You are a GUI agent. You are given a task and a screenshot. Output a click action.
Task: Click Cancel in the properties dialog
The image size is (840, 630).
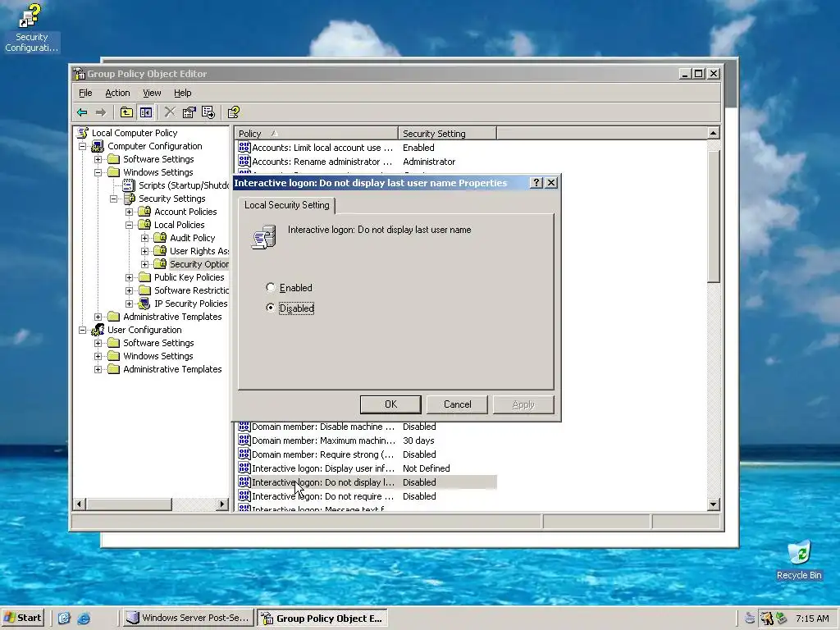tap(457, 404)
